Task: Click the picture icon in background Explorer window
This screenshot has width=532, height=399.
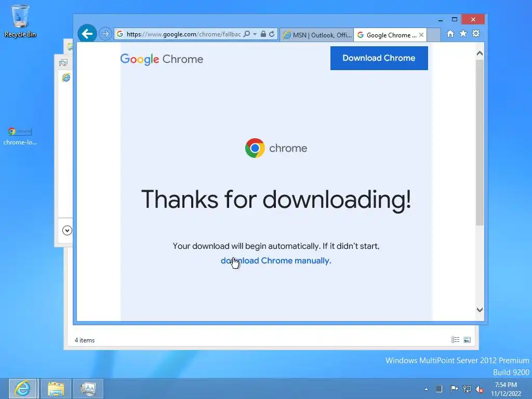Action: tap(63, 62)
